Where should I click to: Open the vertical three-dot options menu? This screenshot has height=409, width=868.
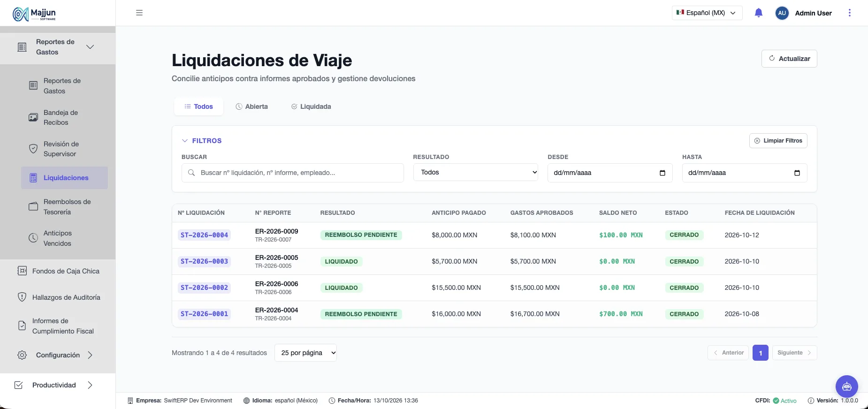click(x=849, y=13)
